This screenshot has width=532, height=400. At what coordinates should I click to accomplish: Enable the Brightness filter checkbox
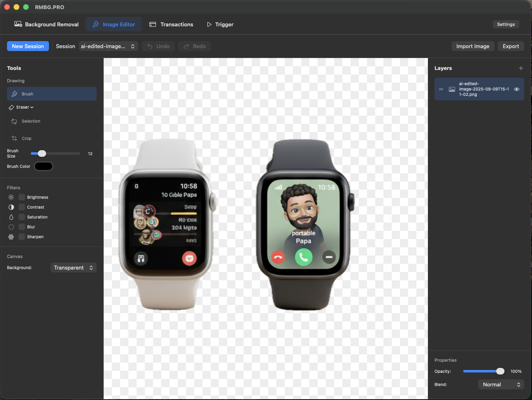pos(22,198)
